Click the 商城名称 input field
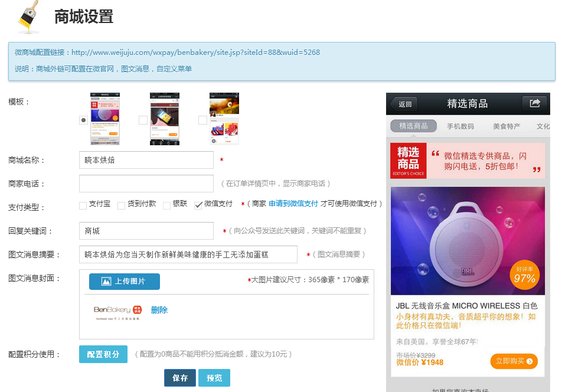 pyautogui.click(x=146, y=160)
